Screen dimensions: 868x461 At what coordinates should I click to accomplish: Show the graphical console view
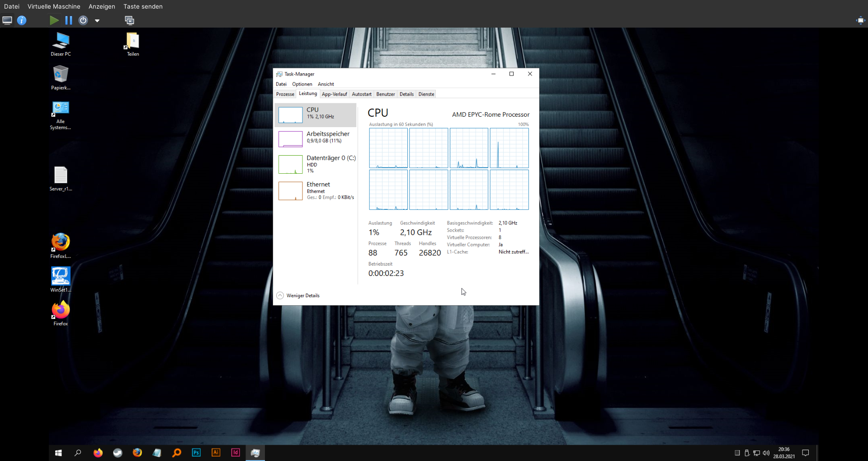pos(7,20)
